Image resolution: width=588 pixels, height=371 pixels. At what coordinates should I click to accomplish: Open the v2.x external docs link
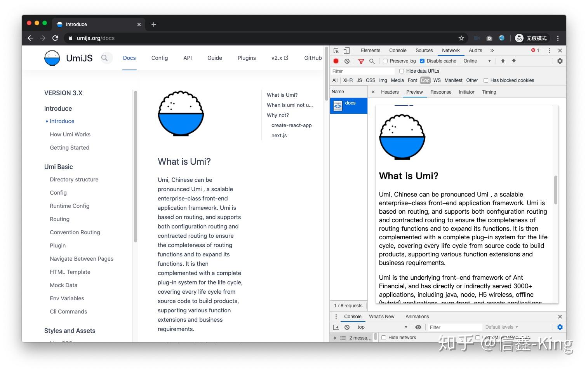(x=280, y=58)
